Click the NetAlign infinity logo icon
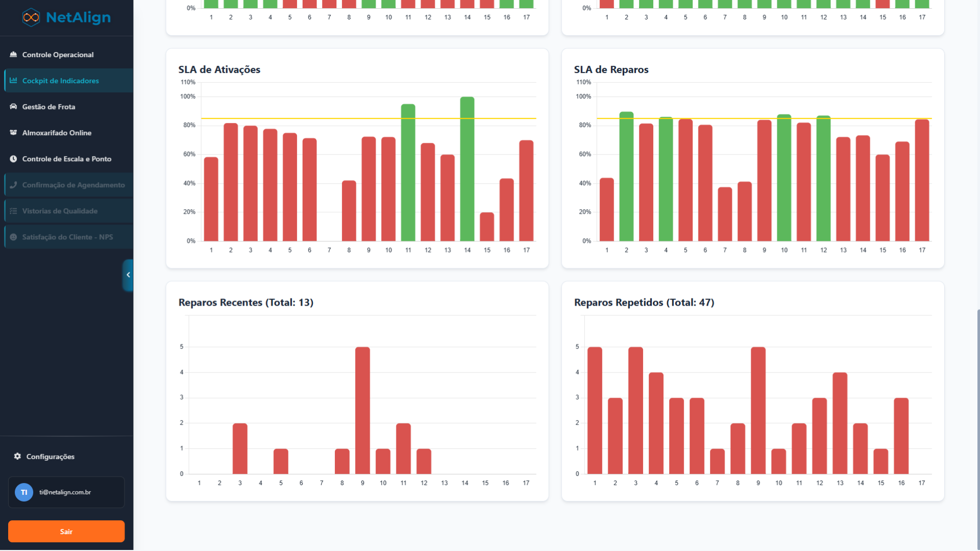 coord(31,17)
